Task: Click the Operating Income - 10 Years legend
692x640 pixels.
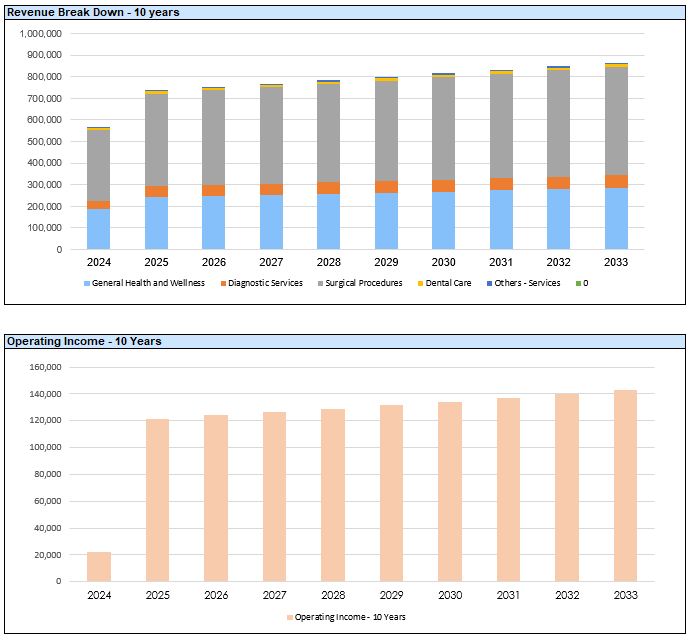Action: [345, 617]
